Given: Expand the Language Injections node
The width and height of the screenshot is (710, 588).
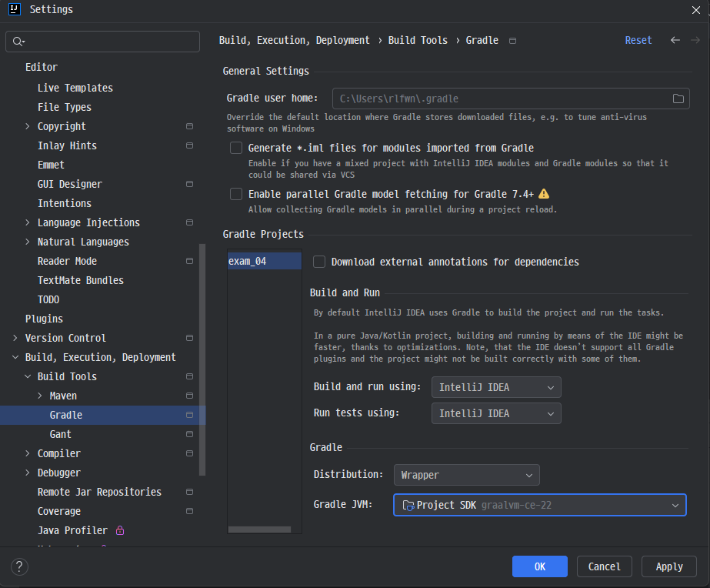Looking at the screenshot, I should 28,222.
